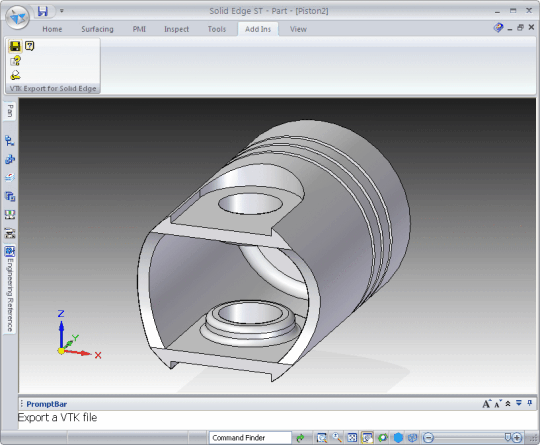Image resolution: width=540 pixels, height=445 pixels.
Task: Switch to the View tab
Action: (x=298, y=29)
